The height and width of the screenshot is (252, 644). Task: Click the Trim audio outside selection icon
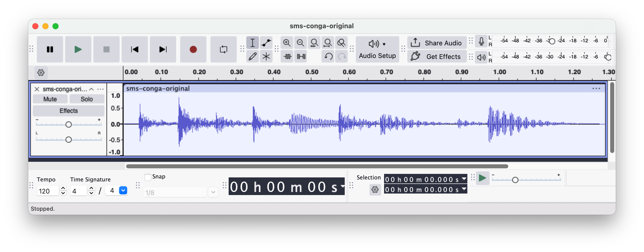tap(288, 56)
